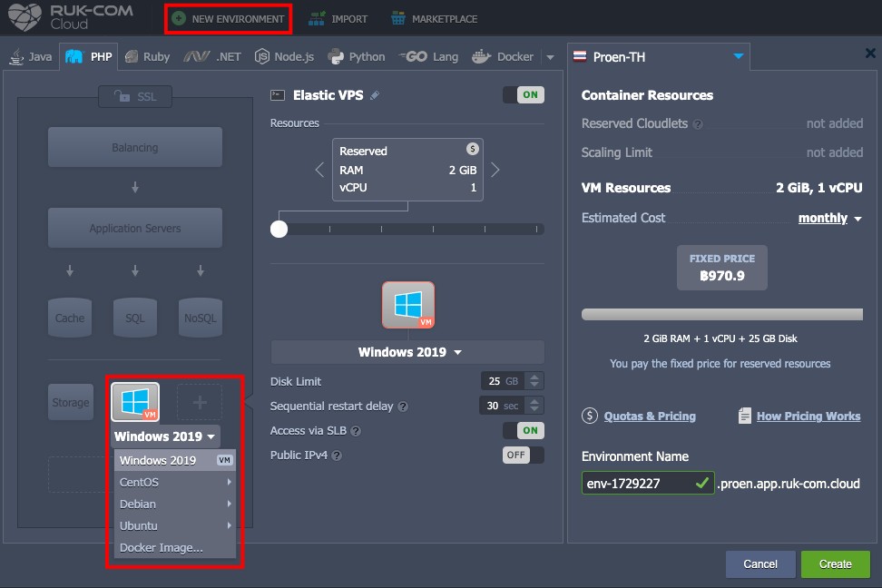
Task: Edit Elastic VPS name with pencil icon
Action: point(375,95)
